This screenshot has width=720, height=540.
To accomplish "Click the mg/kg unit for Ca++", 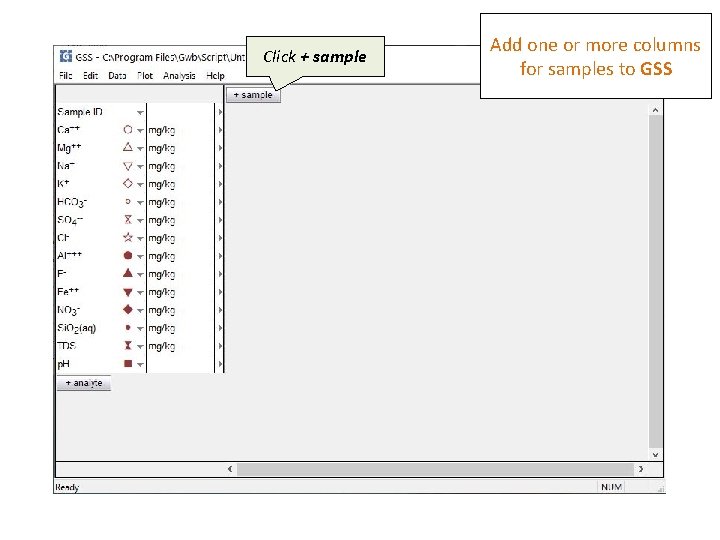I will [x=162, y=130].
